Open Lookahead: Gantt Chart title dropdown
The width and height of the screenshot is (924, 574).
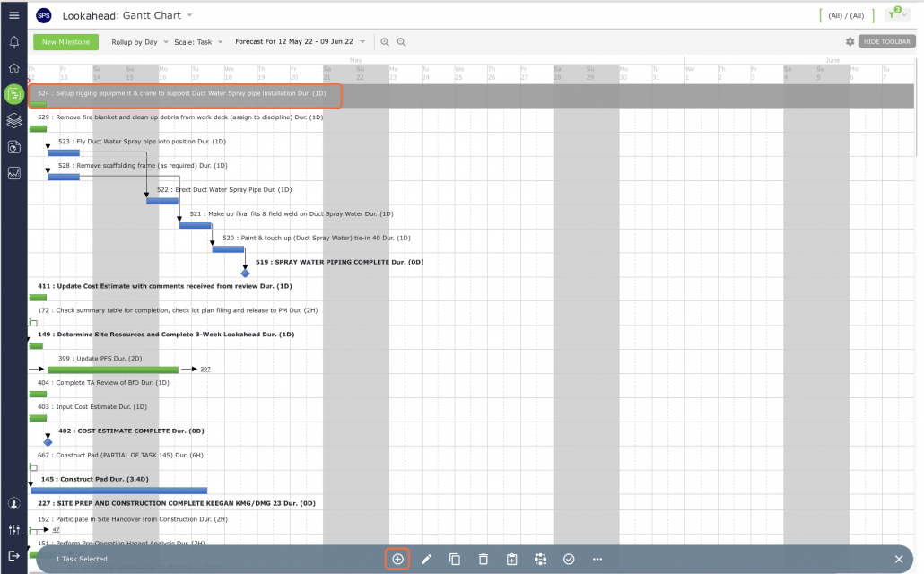pyautogui.click(x=128, y=15)
